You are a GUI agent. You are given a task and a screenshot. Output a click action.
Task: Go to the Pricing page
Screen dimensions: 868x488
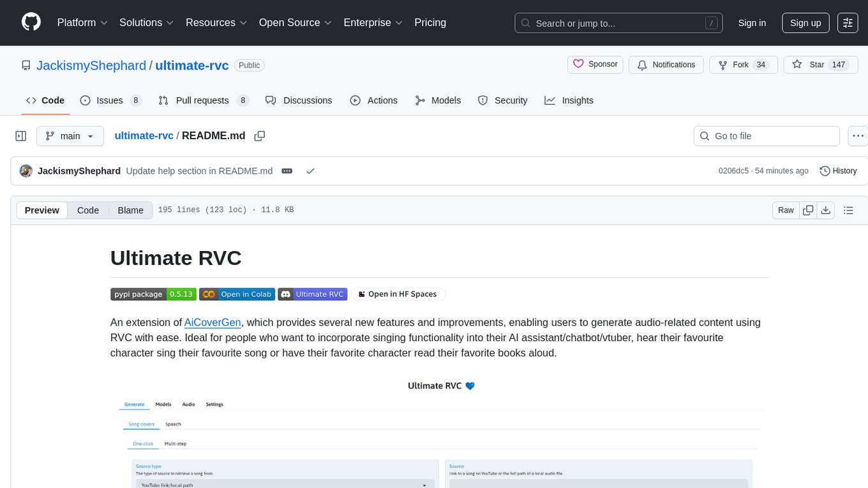pos(430,22)
